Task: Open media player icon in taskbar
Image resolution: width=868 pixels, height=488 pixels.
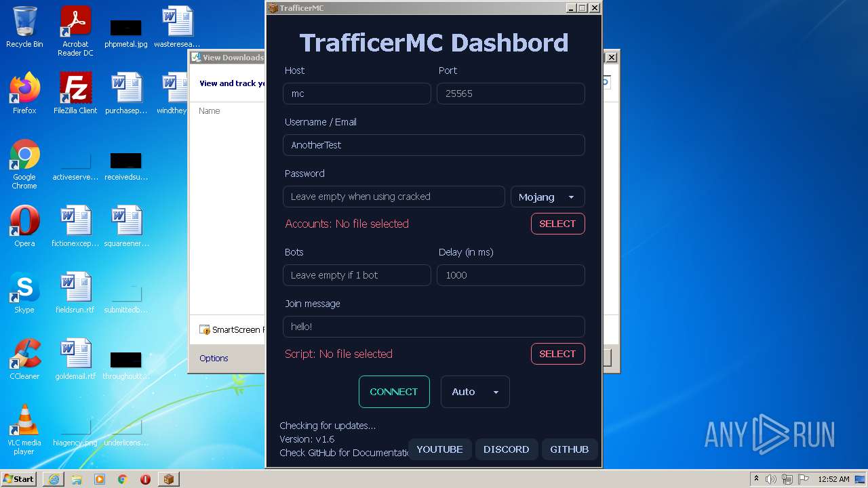Action: 100,479
